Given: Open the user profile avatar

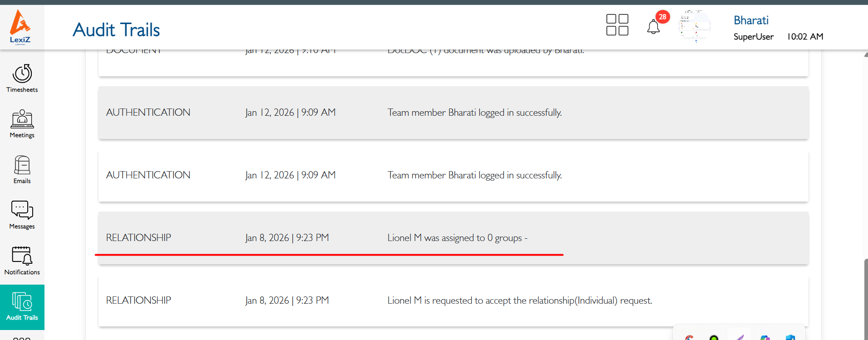Looking at the screenshot, I should 694,26.
